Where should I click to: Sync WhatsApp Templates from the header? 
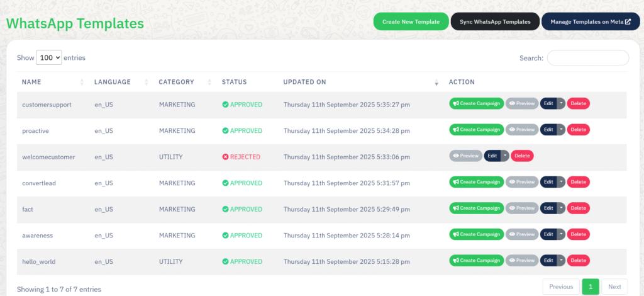click(x=495, y=22)
